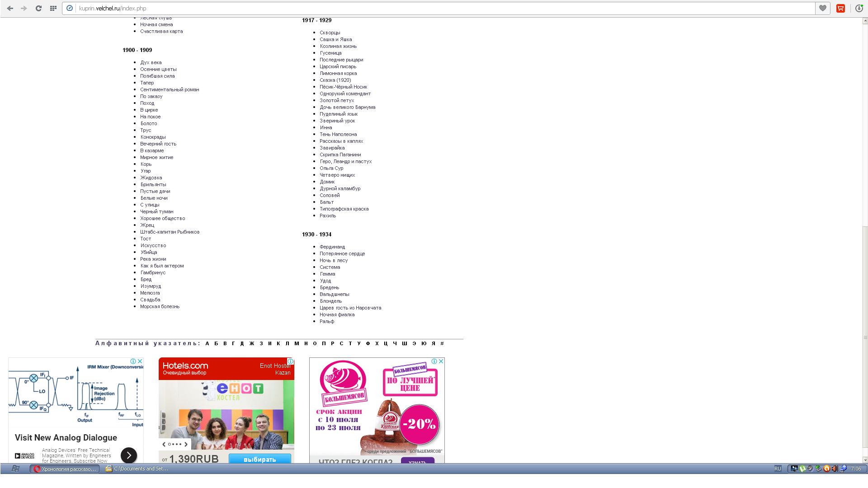Open the story 'Река жизни'

pyautogui.click(x=153, y=259)
